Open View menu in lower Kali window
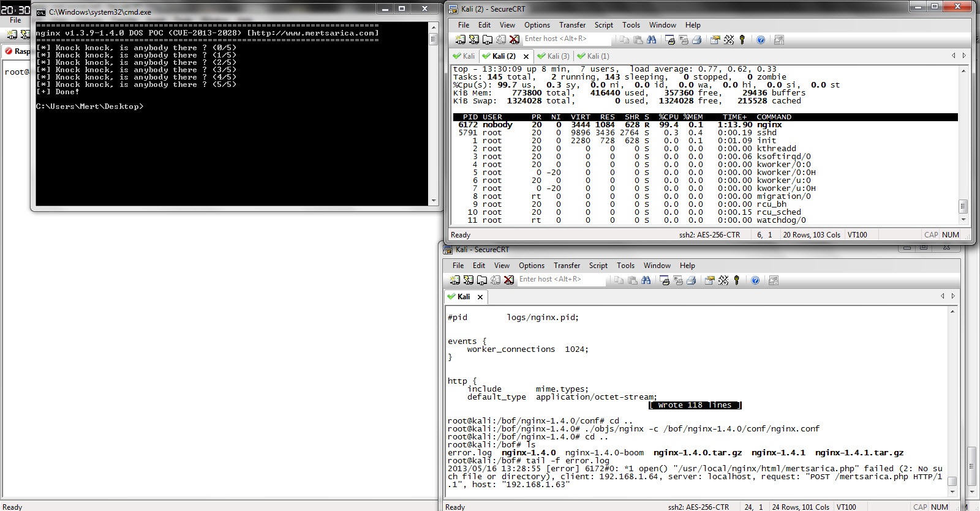This screenshot has width=980, height=511. (x=502, y=266)
